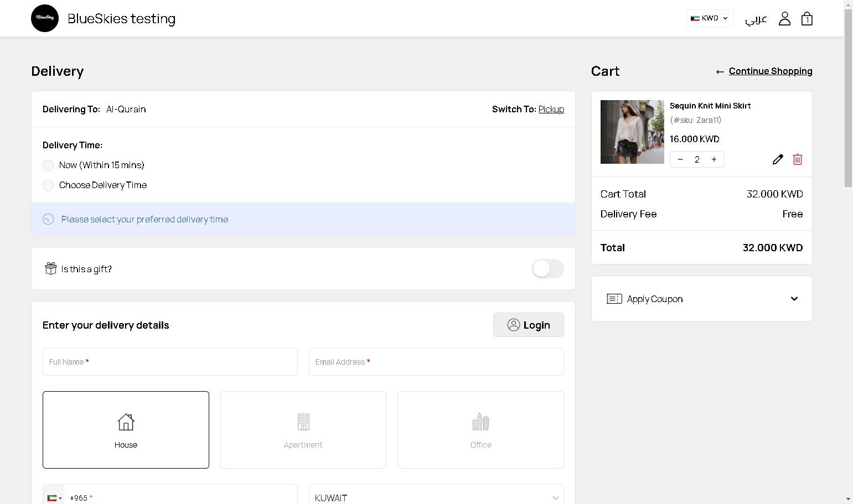
Task: Switch to Pickup link
Action: pos(551,110)
